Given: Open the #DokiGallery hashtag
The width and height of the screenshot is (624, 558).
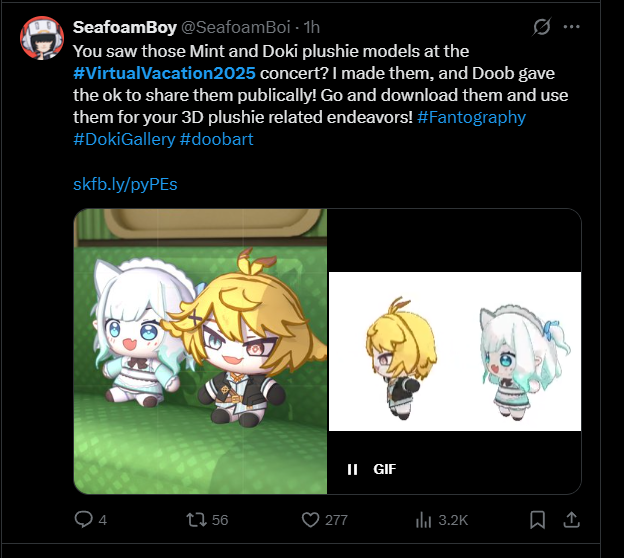Looking at the screenshot, I should [x=124, y=140].
